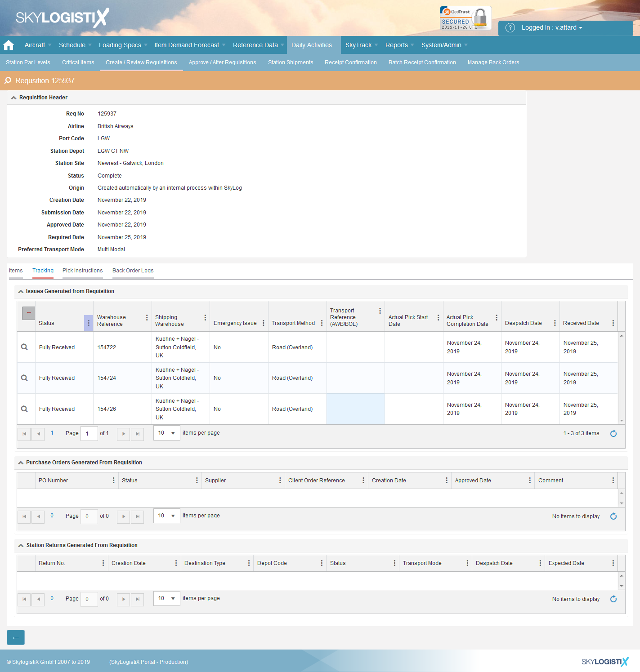Open Item Demand Forecast menu
The width and height of the screenshot is (640, 672).
point(190,45)
